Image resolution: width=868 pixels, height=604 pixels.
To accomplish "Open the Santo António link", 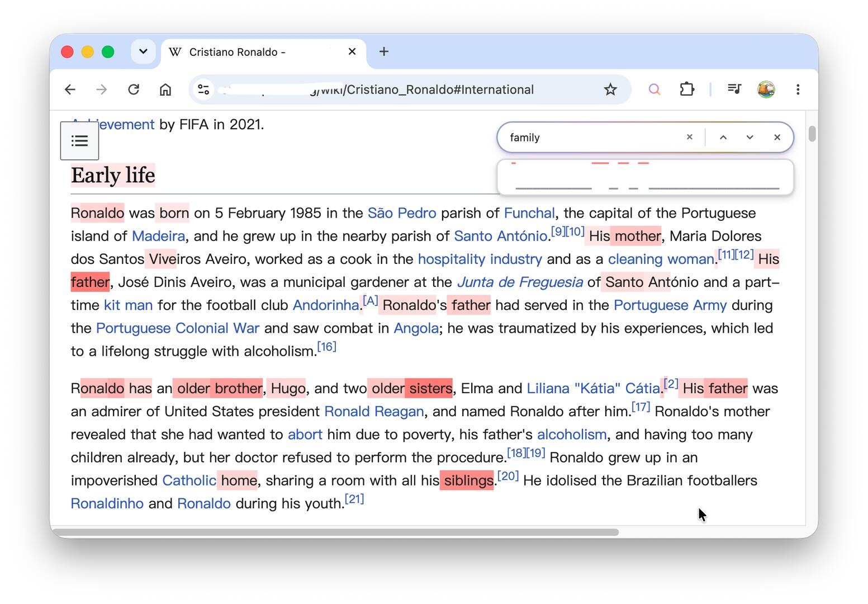I will [500, 236].
